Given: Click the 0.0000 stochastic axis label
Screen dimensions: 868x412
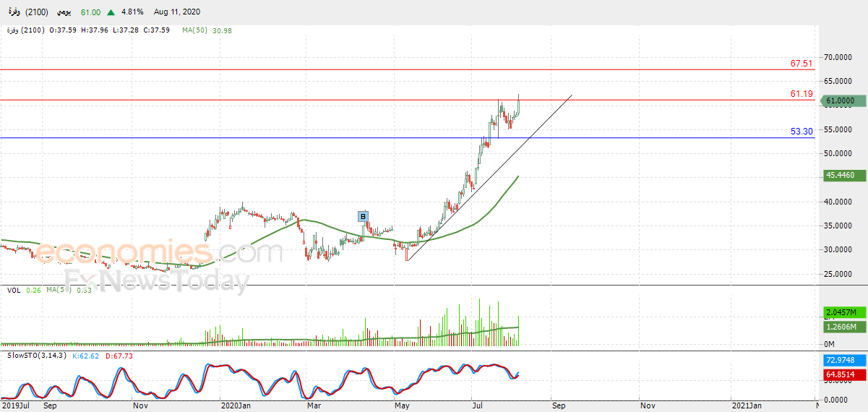Looking at the screenshot, I should pyautogui.click(x=836, y=400).
